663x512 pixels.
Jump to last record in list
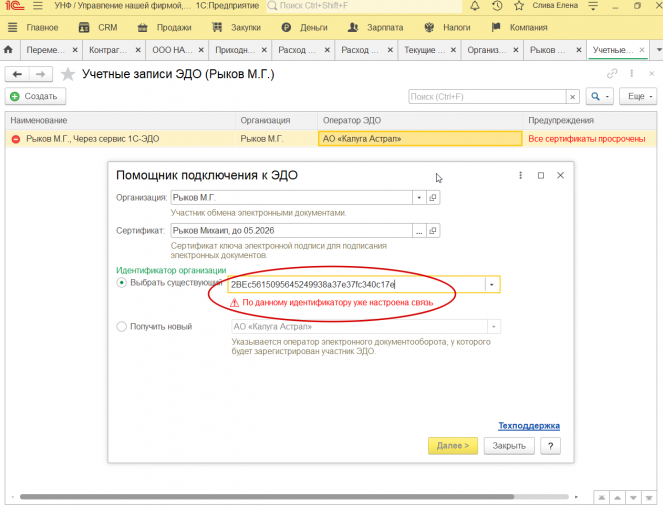tap(649, 498)
